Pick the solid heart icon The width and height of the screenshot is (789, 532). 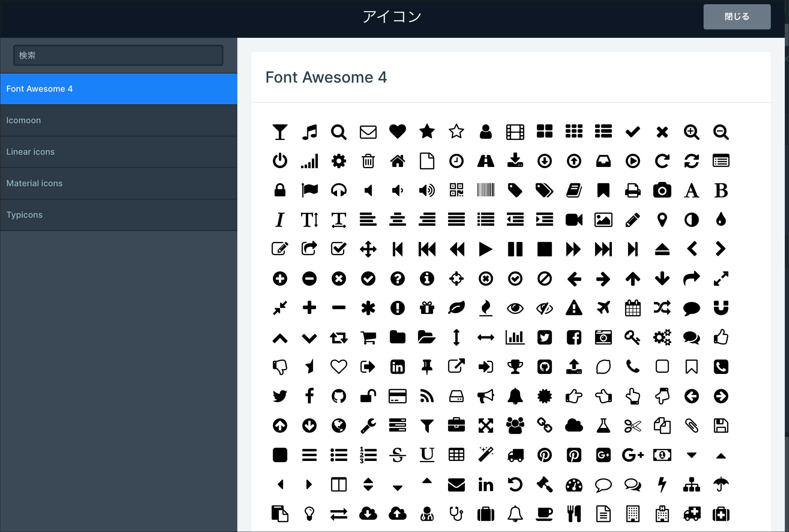point(398,132)
